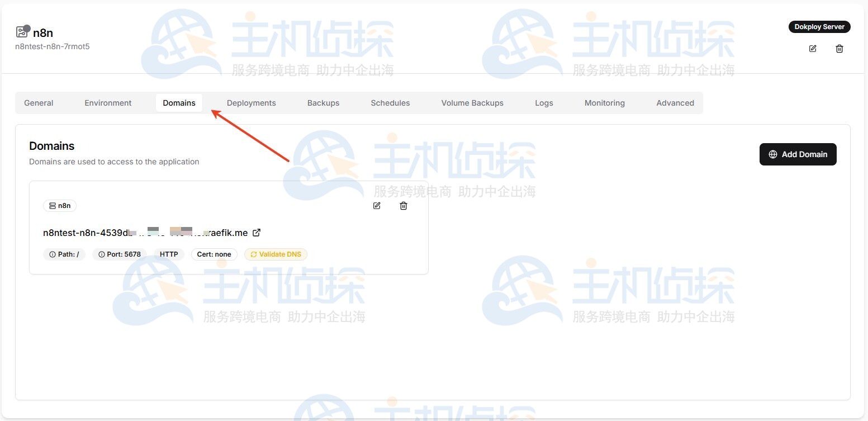
Task: Switch to the Schedules tab
Action: (390, 103)
